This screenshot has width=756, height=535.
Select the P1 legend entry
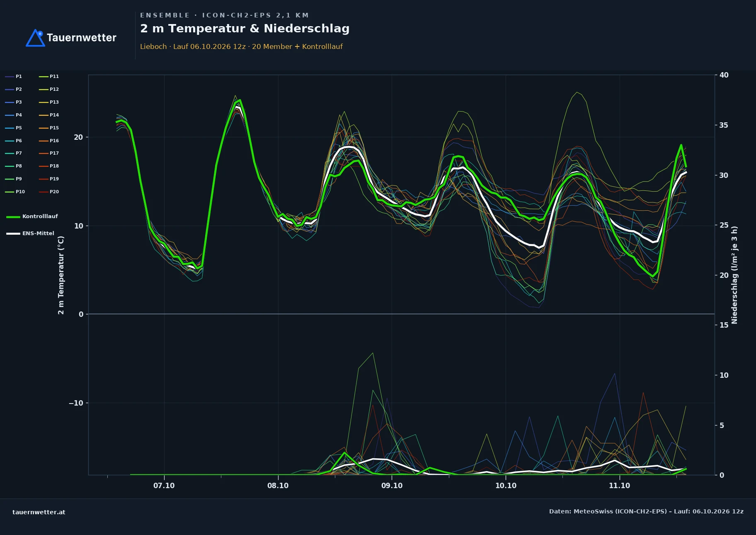point(14,76)
